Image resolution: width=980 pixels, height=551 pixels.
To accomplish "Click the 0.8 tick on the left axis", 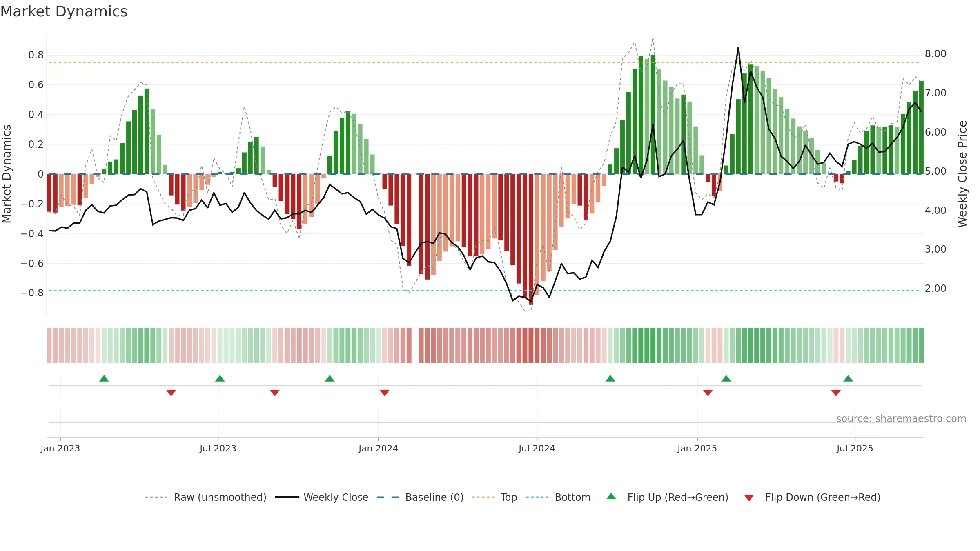I will pyautogui.click(x=36, y=55).
